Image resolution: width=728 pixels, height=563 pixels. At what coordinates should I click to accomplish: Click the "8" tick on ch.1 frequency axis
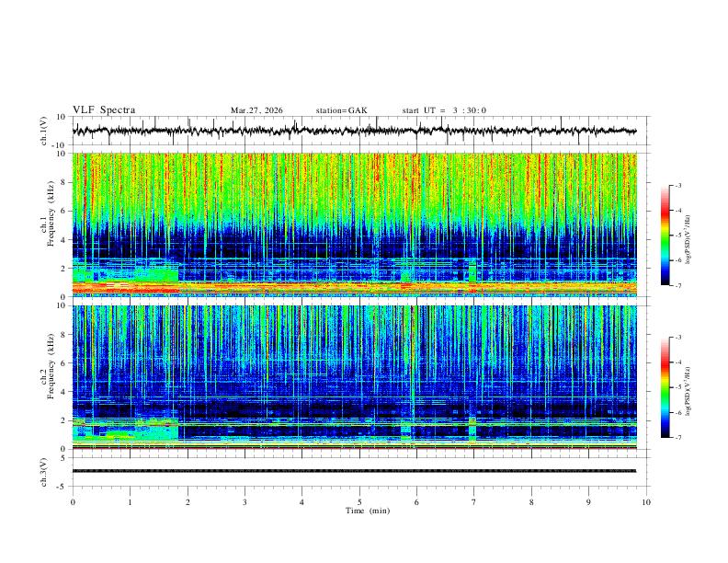(64, 182)
